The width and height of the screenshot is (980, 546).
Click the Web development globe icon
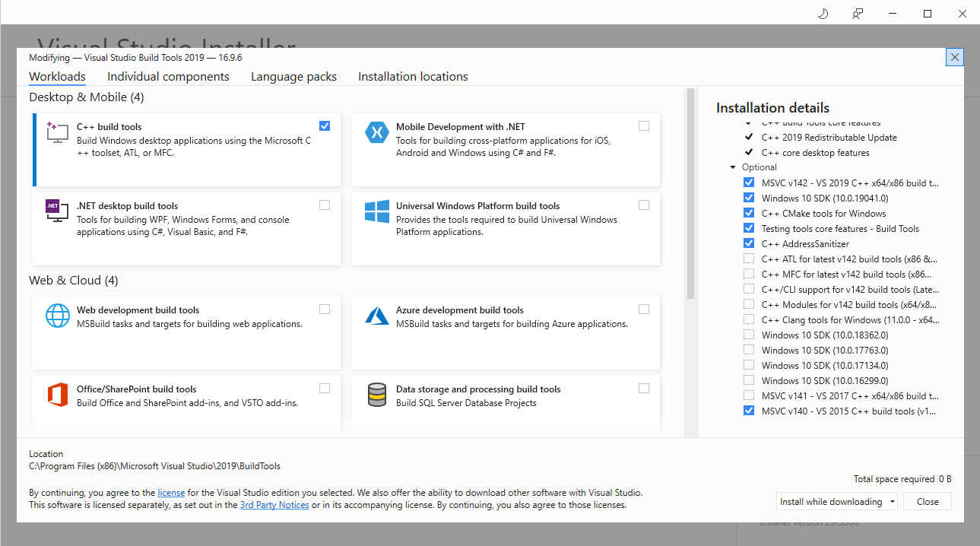[x=58, y=316]
